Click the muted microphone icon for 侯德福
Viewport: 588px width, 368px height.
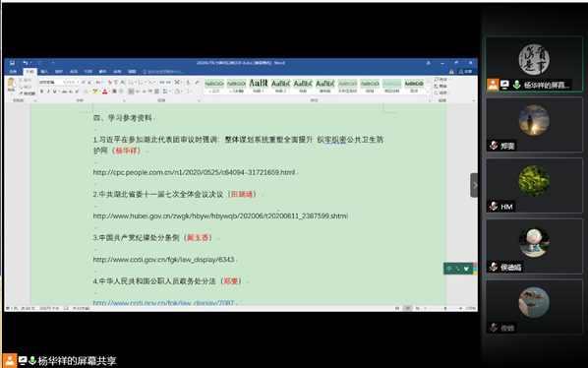494,267
